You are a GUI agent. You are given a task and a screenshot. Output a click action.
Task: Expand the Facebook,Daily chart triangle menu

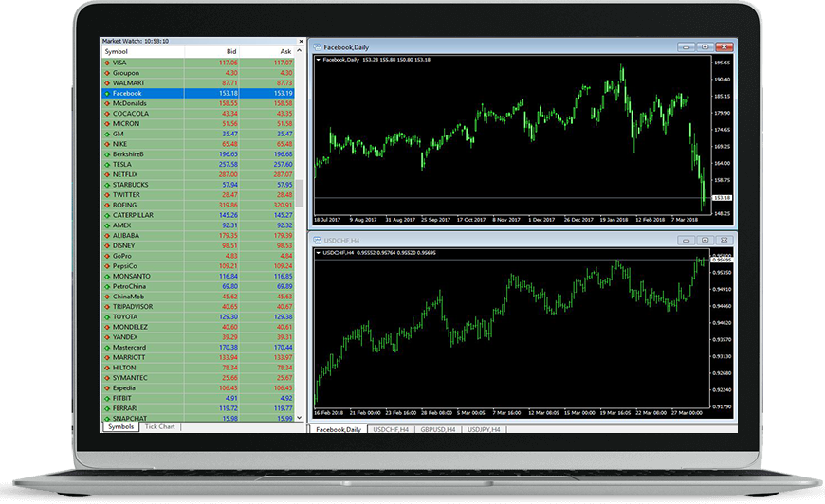click(318, 60)
